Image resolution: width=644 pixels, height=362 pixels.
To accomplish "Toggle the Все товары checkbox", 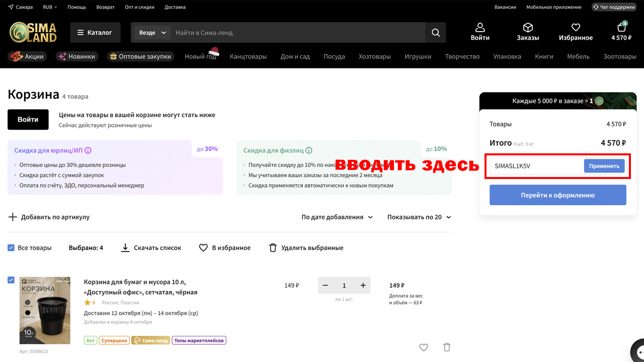I will pyautogui.click(x=11, y=248).
